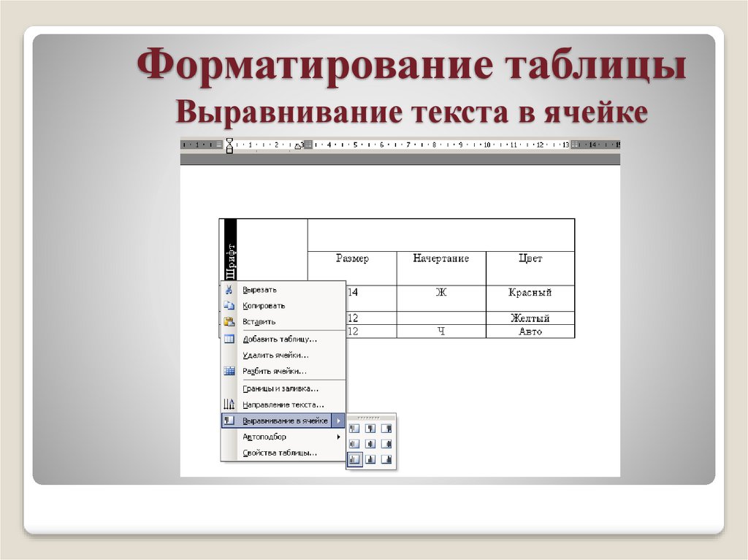Choose the bottom-right alignment icon

tap(388, 459)
